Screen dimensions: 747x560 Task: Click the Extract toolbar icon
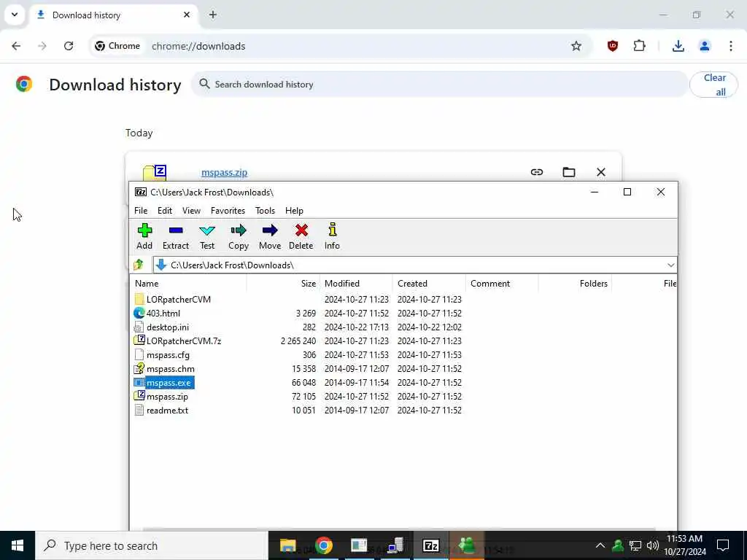click(x=176, y=237)
